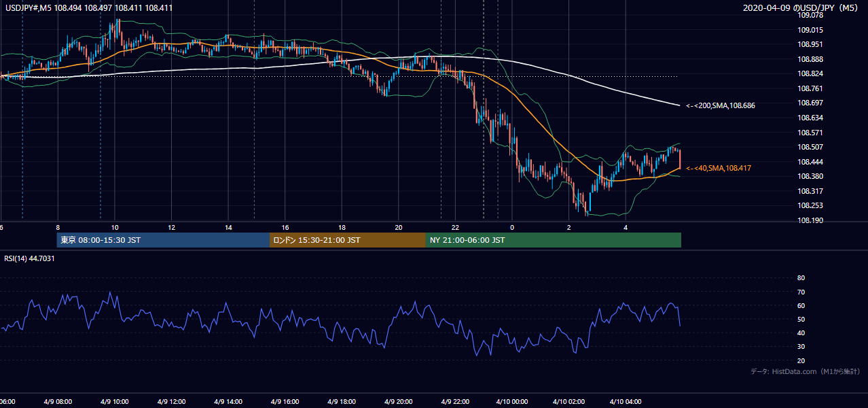This screenshot has width=868, height=408.
Task: Click hour label 0 under price chart
Action: point(512,227)
